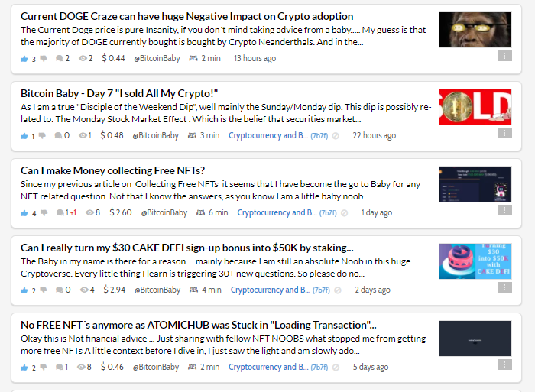Viewport: 535px width, 392px height.
Task: Like the CAKE DEFI sign-up bonus article
Action: pyautogui.click(x=24, y=290)
